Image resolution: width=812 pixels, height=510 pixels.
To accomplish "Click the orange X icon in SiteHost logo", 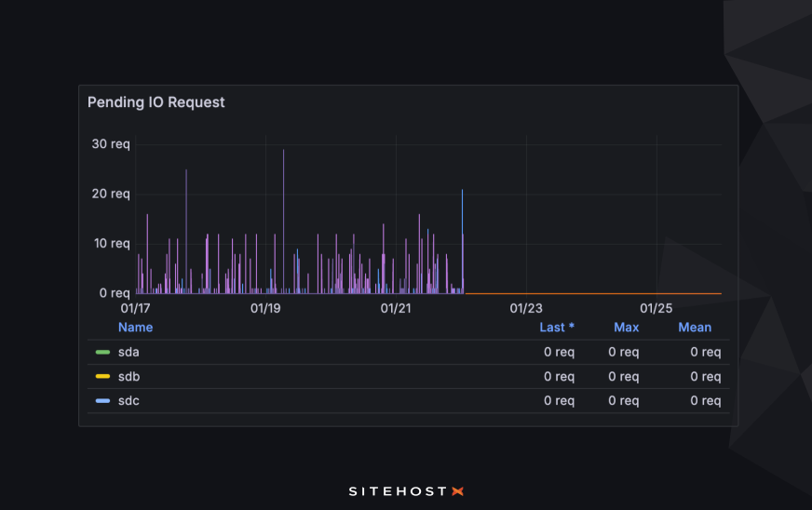I will pyautogui.click(x=457, y=490).
